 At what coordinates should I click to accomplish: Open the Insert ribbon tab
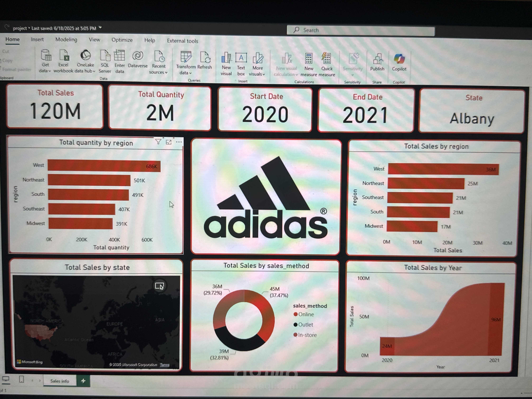(37, 39)
